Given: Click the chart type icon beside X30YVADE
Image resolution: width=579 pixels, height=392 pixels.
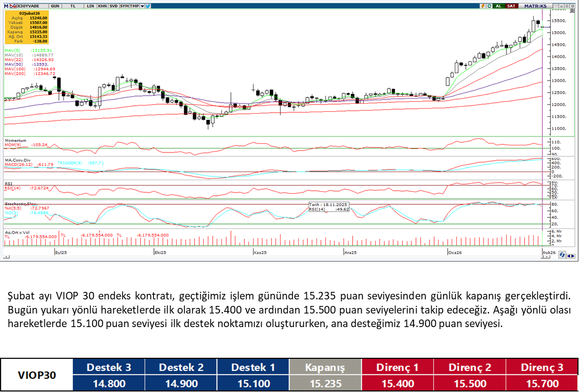Looking at the screenshot, I should [13, 6].
